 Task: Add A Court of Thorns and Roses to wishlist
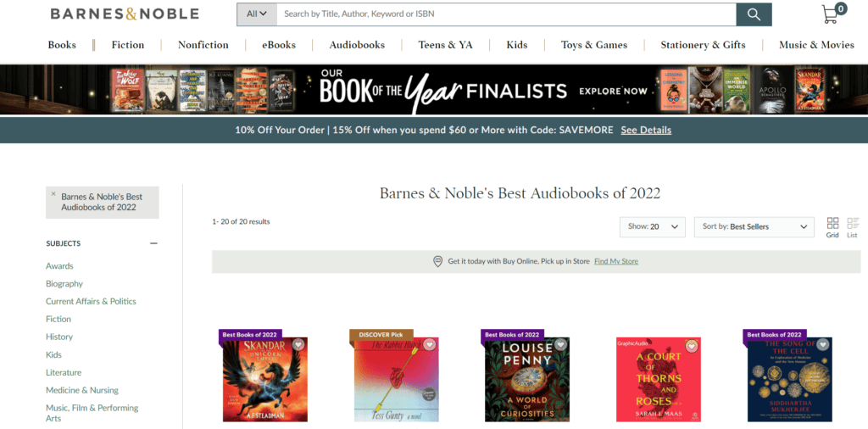pyautogui.click(x=692, y=346)
